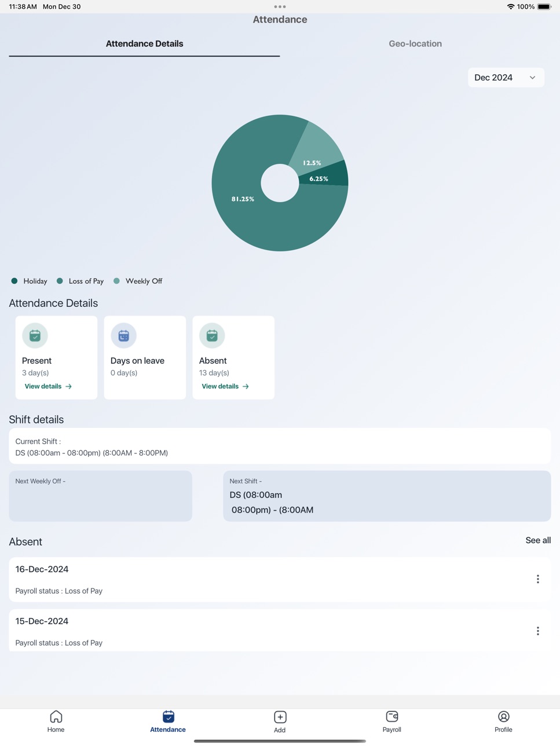The image size is (560, 747).
Task: Tap the Absent card calendar icon
Action: (x=212, y=335)
